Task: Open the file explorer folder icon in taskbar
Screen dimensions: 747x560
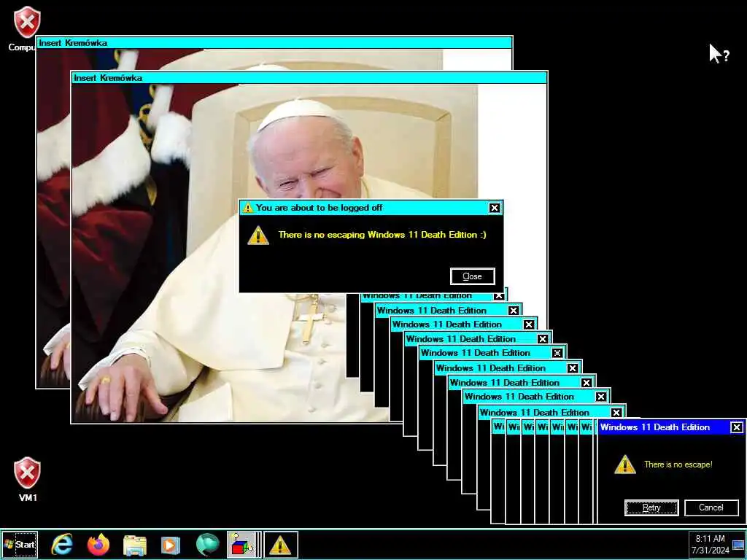Action: click(135, 545)
